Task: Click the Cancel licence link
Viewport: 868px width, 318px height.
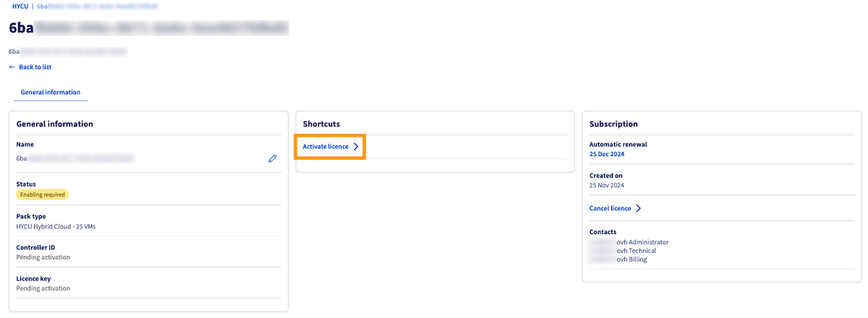Action: point(610,209)
